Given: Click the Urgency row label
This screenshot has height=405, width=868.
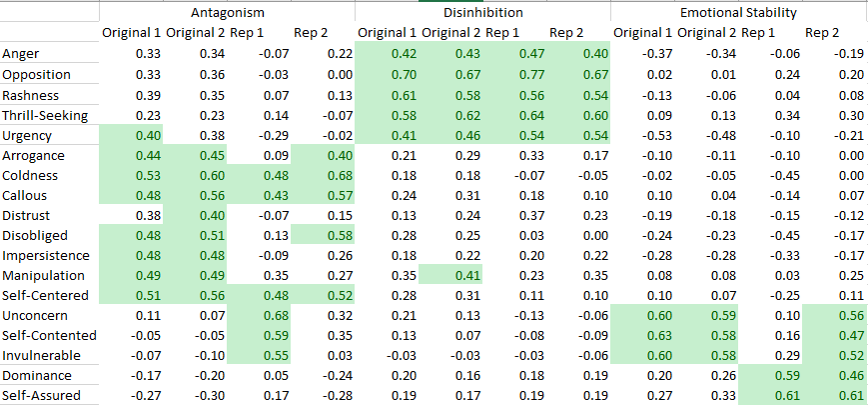Looking at the screenshot, I should (x=28, y=136).
